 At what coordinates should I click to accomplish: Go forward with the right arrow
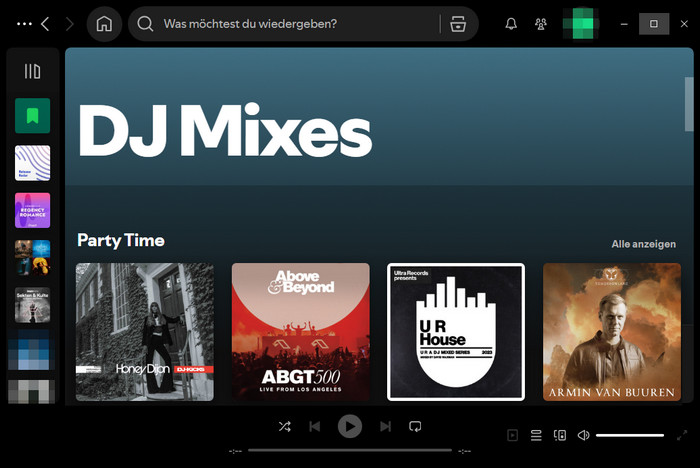[69, 24]
